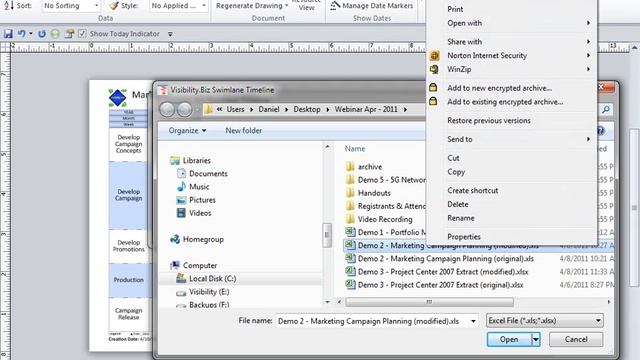Screen dimensions: 640x360
Task: Click Webinar Apr - 2011 breadcrumb segment
Action: point(366,109)
